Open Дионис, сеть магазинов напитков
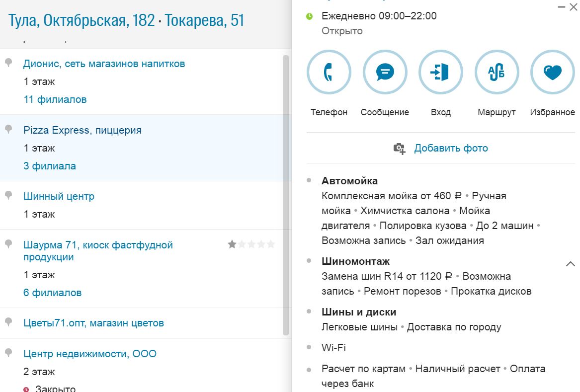Viewport: 580px width, 392px height. (x=104, y=64)
